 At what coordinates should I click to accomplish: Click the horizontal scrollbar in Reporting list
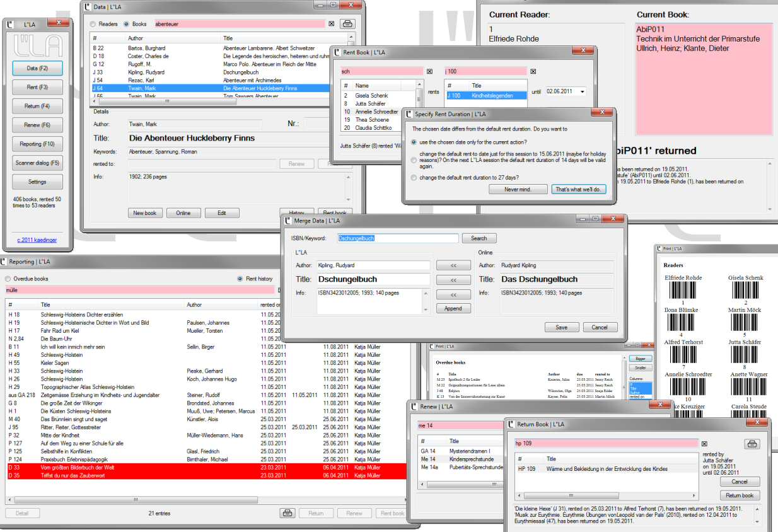[x=136, y=500]
